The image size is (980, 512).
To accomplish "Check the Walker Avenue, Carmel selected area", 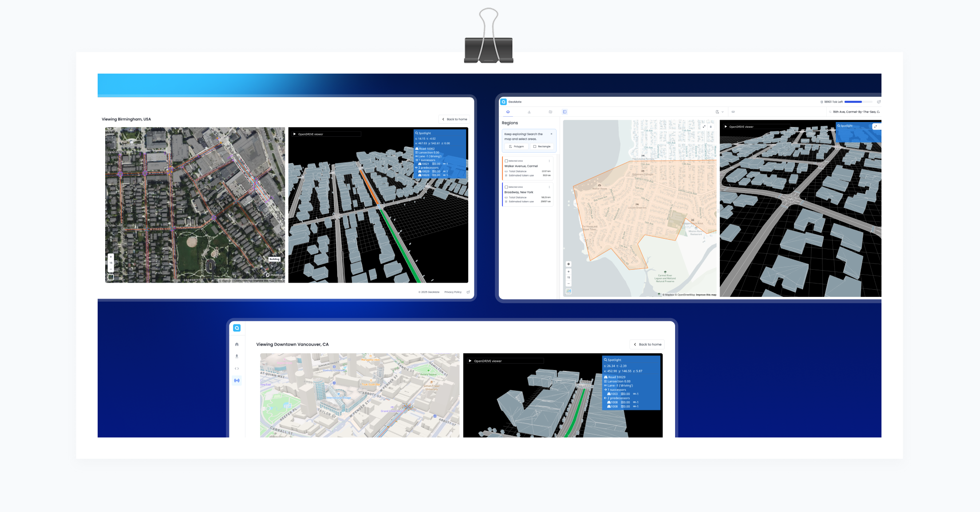I will [506, 161].
